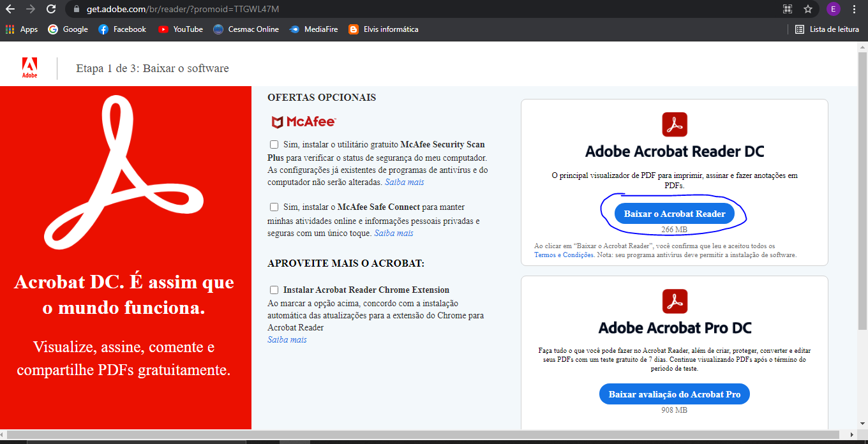Click "Etapa 1 de 3: Baixar o software" text
The width and height of the screenshot is (868, 444).
point(153,68)
